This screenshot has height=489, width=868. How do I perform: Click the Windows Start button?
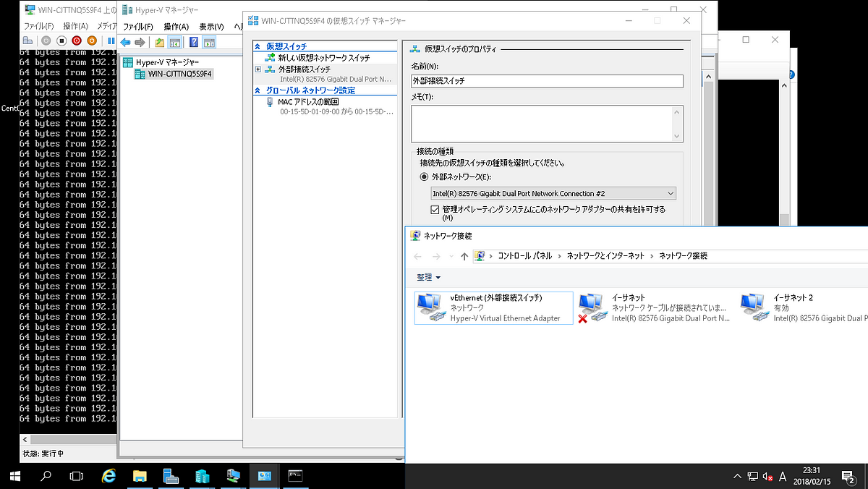14,475
